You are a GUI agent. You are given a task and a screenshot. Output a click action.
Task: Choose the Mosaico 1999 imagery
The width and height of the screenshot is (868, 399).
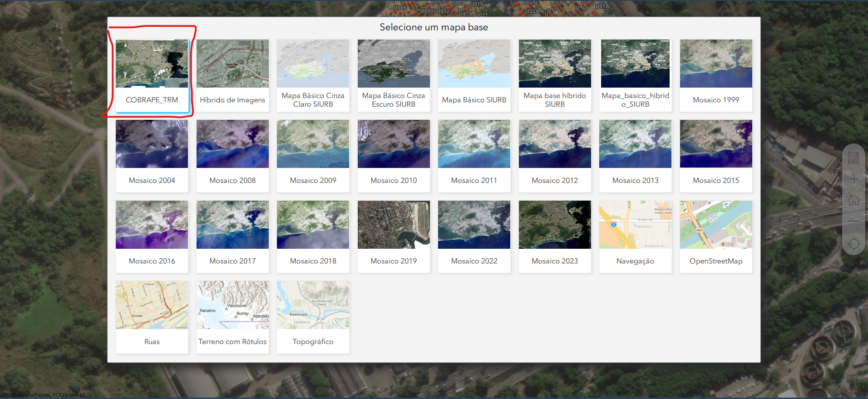[x=716, y=75]
